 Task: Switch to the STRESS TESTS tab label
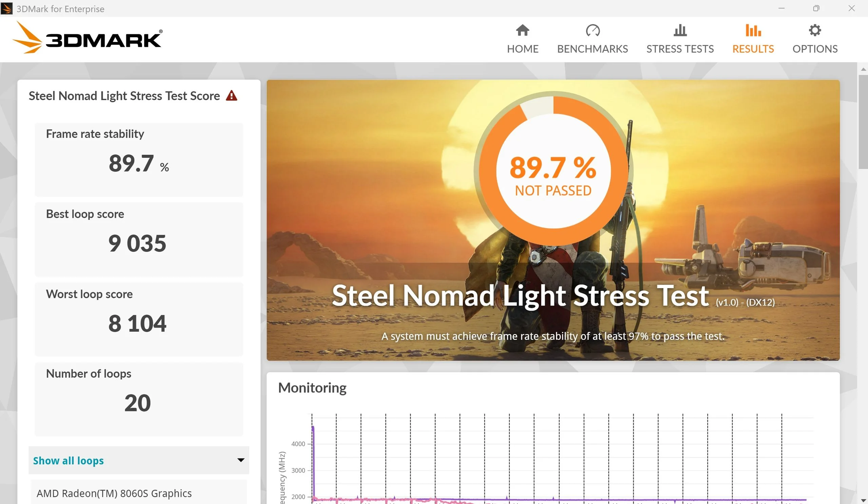(680, 49)
